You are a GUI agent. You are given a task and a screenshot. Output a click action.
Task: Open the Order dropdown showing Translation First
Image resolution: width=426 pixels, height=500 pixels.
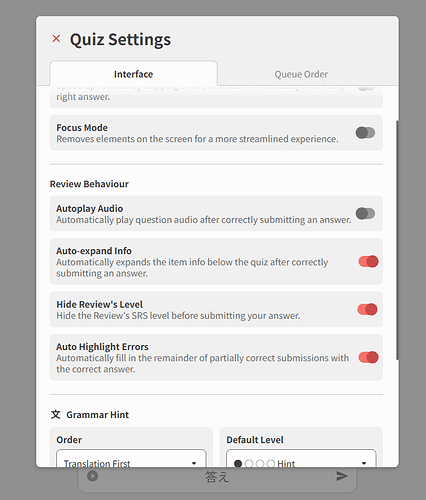(x=131, y=458)
